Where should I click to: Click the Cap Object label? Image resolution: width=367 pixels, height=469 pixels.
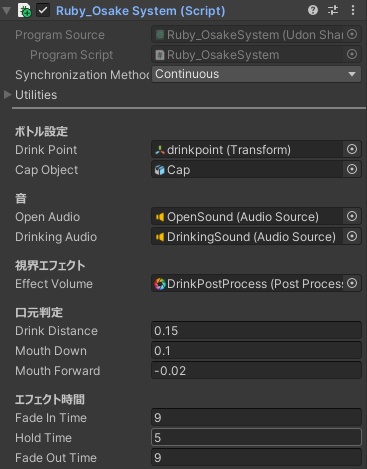point(46,170)
